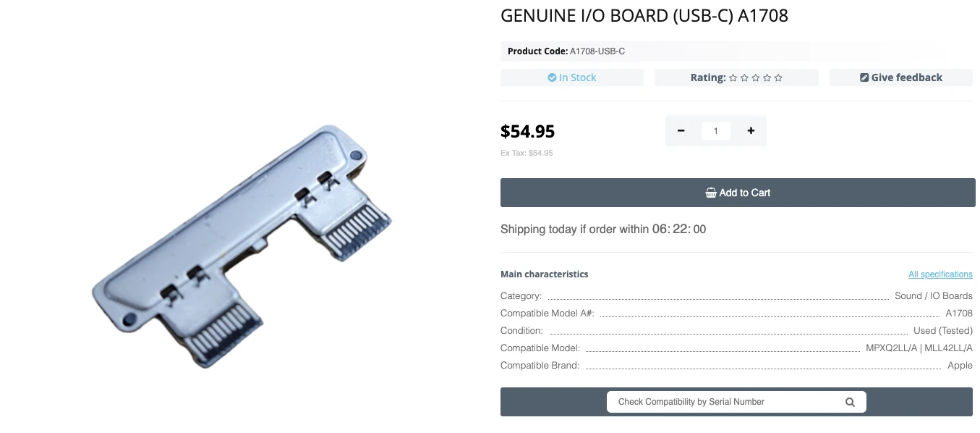980x433 pixels.
Task: Click the In Stock checkmark icon
Action: 553,77
